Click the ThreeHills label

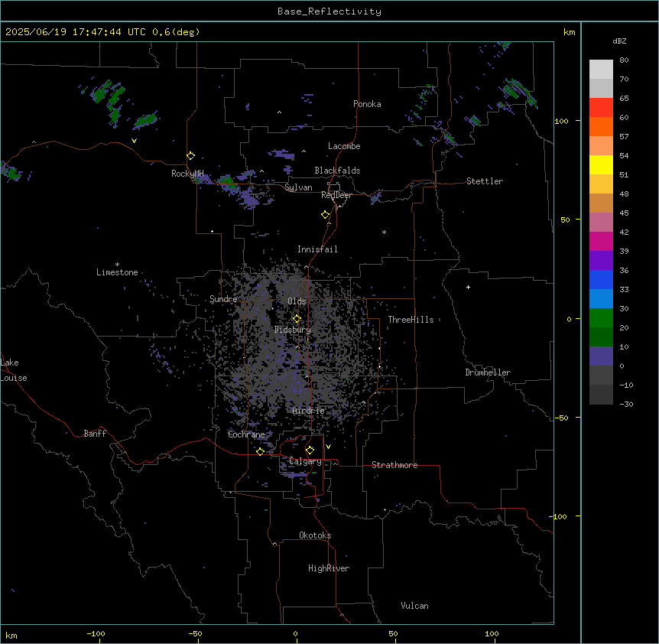tap(411, 320)
